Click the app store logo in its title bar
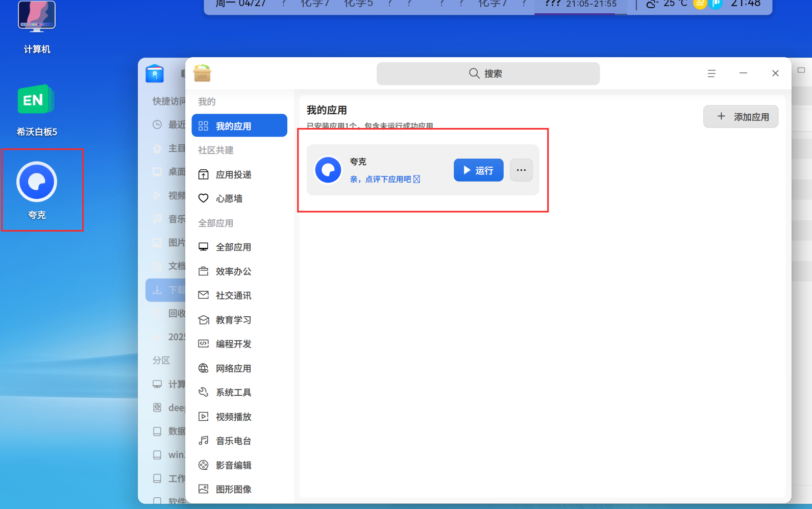This screenshot has width=812, height=509. pos(202,73)
